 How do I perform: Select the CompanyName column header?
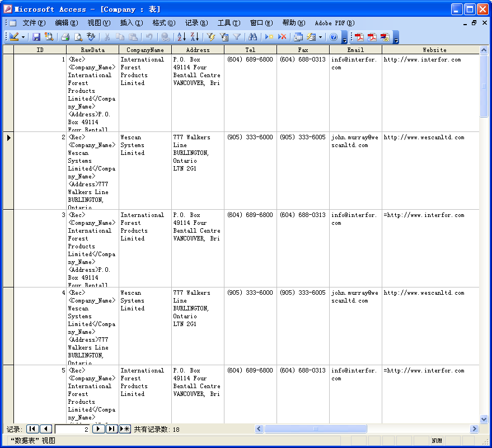point(145,50)
